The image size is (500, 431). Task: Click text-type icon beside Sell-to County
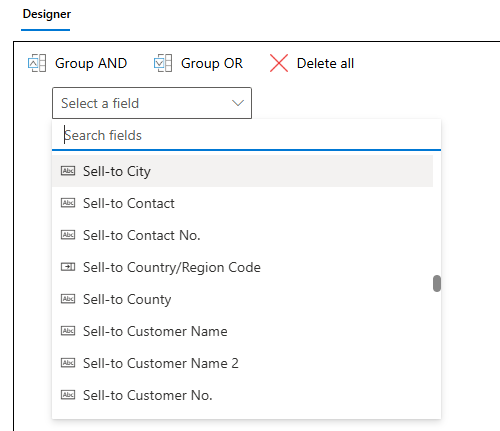[68, 299]
